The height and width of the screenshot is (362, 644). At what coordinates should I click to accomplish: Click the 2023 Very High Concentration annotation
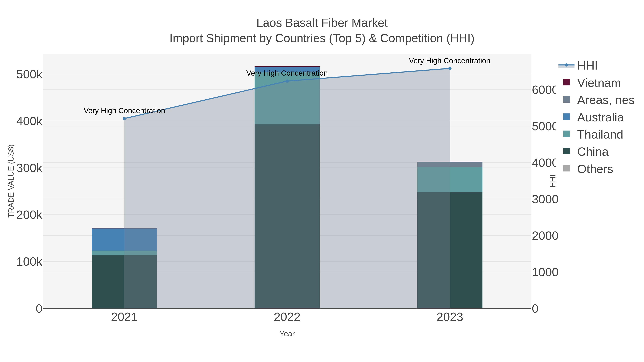[x=450, y=61]
